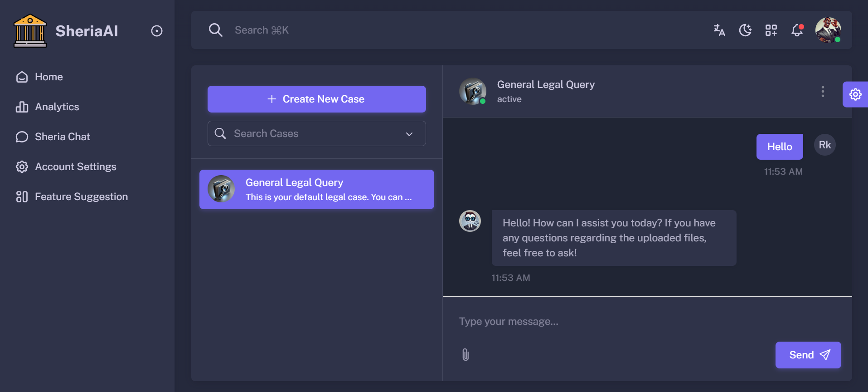Click the Sheria Chat bubble icon
This screenshot has height=392, width=868.
click(22, 137)
